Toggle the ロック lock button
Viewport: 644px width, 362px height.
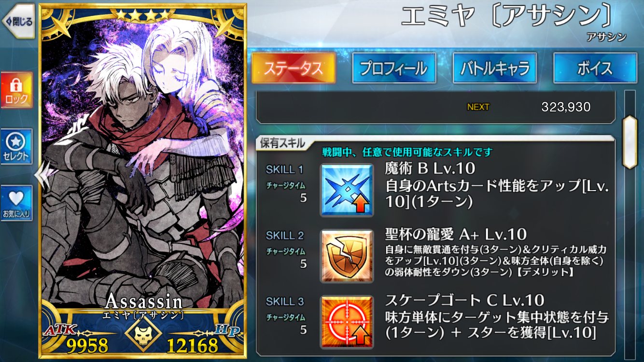click(17, 90)
